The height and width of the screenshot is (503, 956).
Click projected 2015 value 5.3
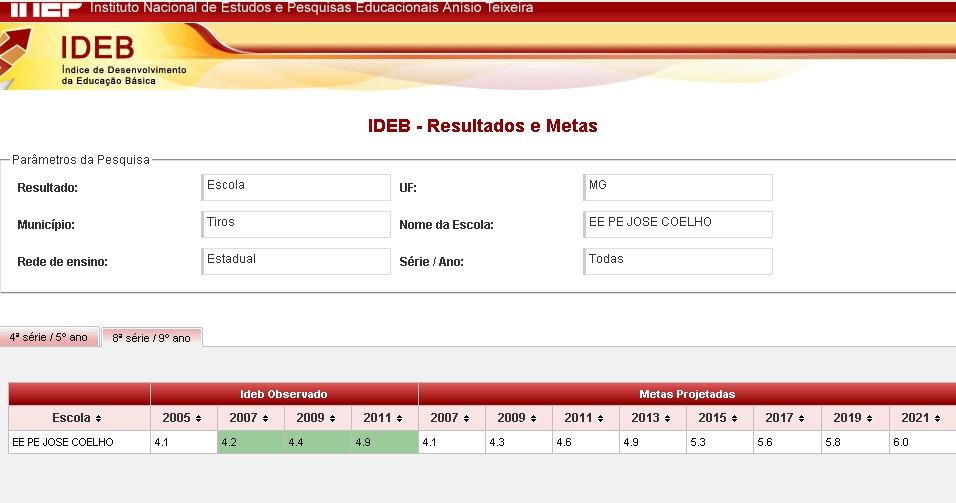720,442
